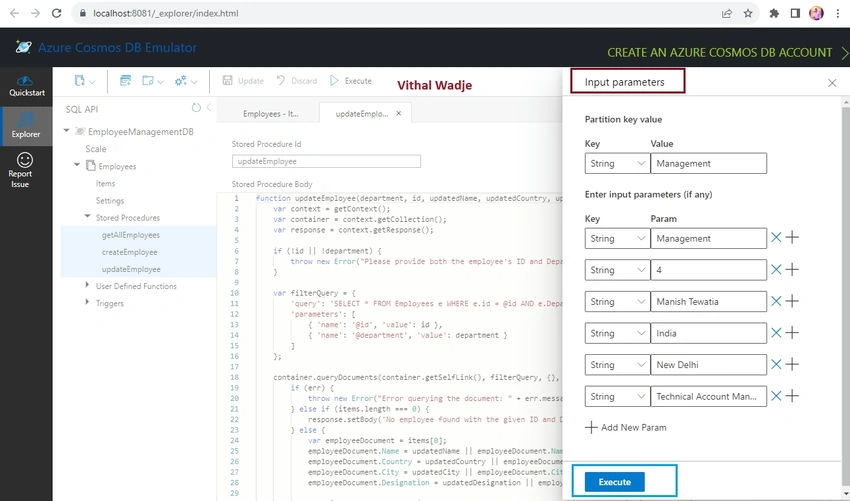Click the Azure Cosmos DB Emulator logo
The width and height of the screenshot is (850, 501).
pyautogui.click(x=23, y=47)
